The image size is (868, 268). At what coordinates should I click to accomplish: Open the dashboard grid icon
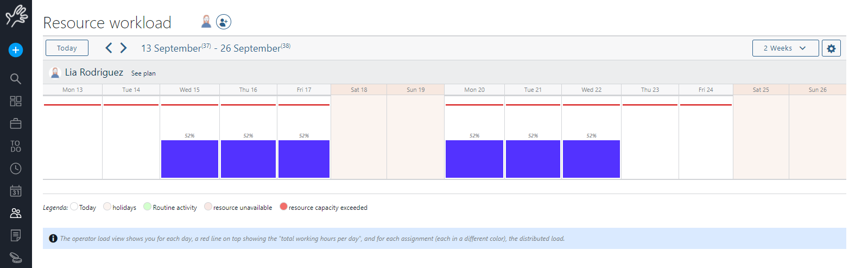16,101
